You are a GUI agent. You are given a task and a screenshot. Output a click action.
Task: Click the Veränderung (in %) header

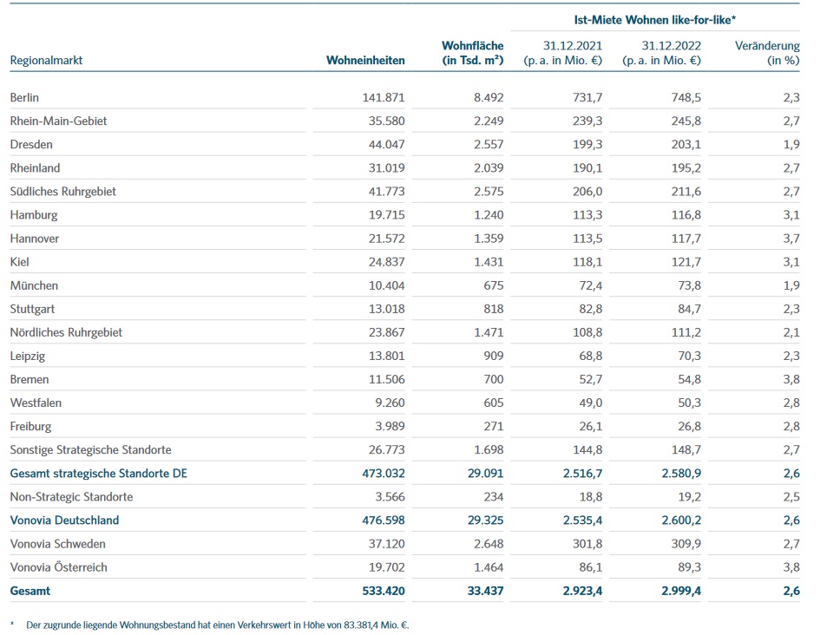point(767,53)
